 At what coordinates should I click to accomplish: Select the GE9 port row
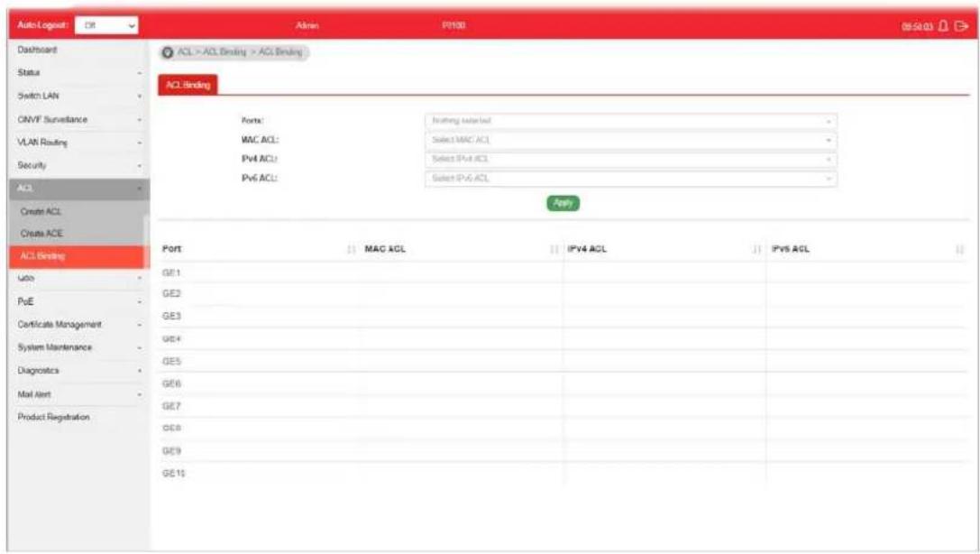(x=563, y=451)
